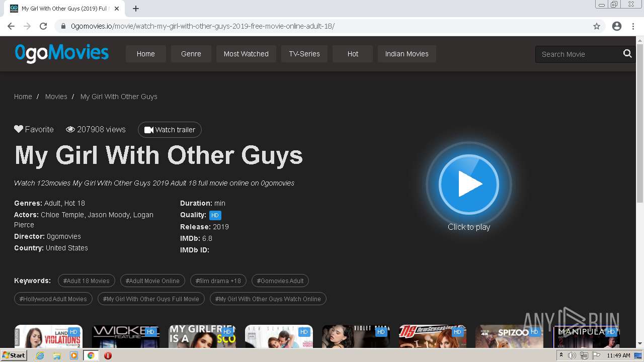Go to Movies breadcrumb link
Image resolution: width=644 pixels, height=362 pixels.
pos(56,97)
